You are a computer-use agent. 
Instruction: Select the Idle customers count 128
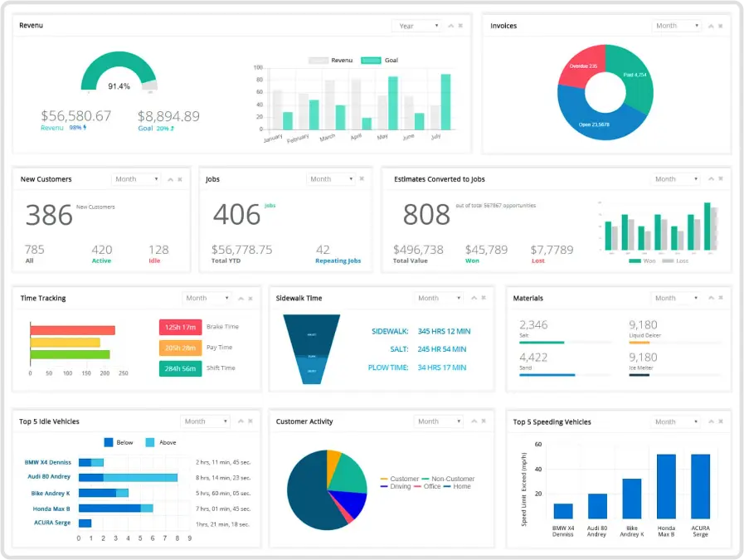tap(158, 250)
